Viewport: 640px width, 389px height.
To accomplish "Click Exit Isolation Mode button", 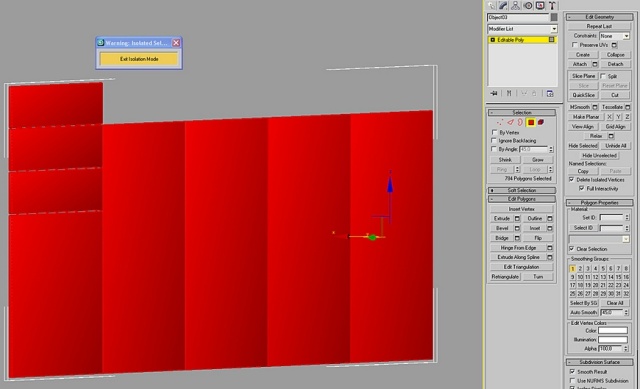I will coord(139,59).
